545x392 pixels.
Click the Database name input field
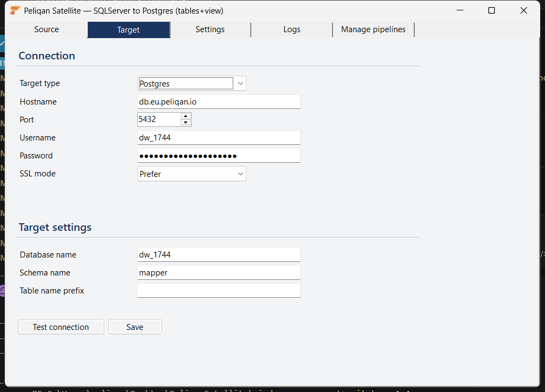tap(219, 254)
